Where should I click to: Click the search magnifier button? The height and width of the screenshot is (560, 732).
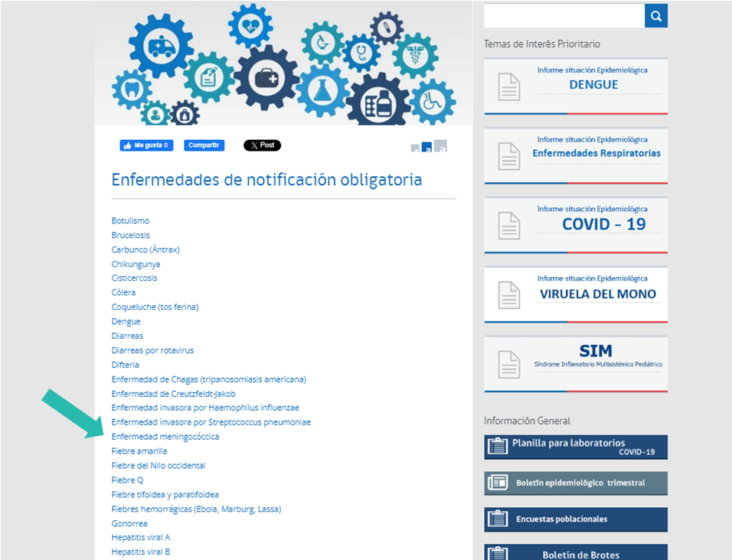click(x=656, y=16)
